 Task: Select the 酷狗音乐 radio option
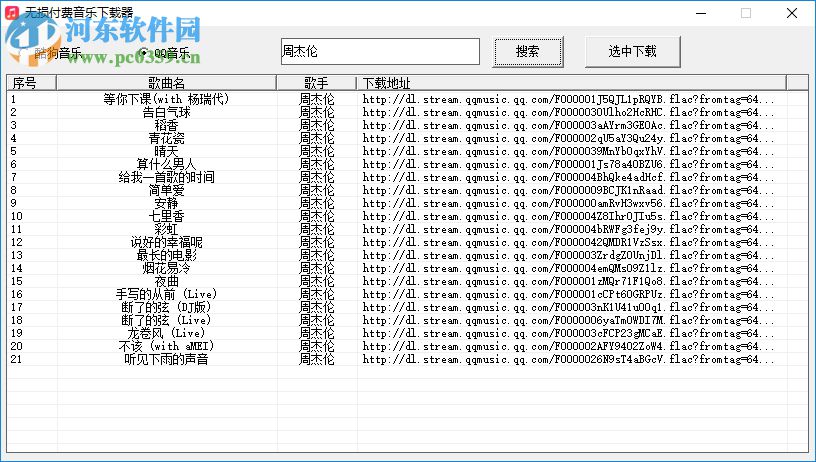(54, 53)
